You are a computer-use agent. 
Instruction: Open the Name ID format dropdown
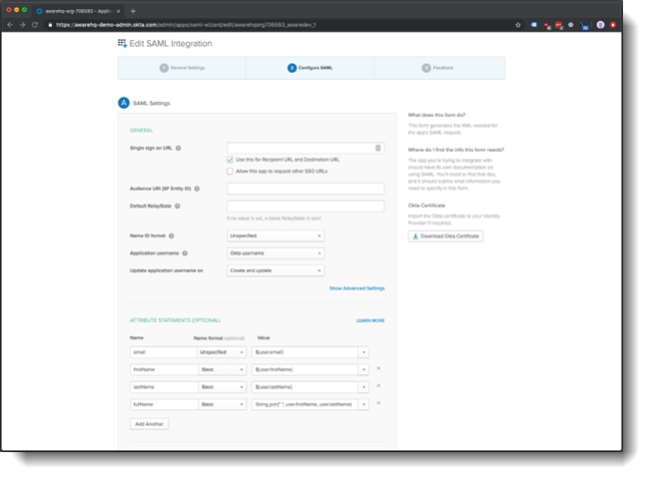[x=276, y=236]
